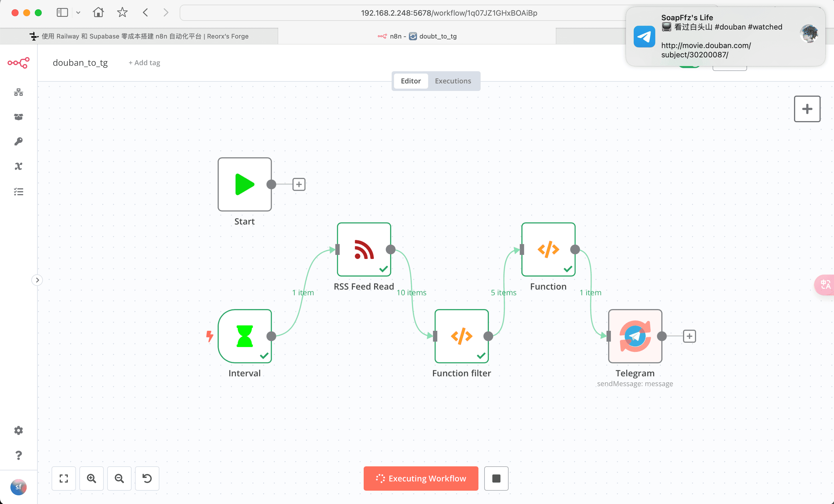Reset the canvas zoom
Screen dimensions: 834x504
tap(147, 478)
